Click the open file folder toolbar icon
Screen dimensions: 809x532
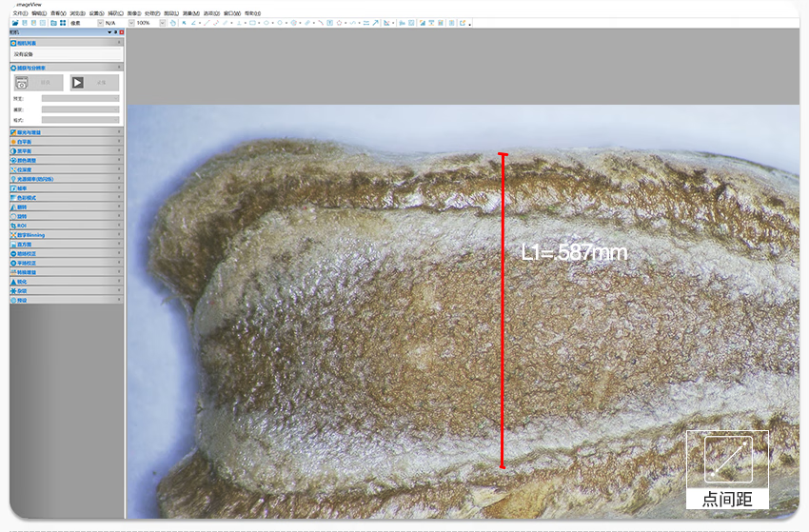(14, 23)
